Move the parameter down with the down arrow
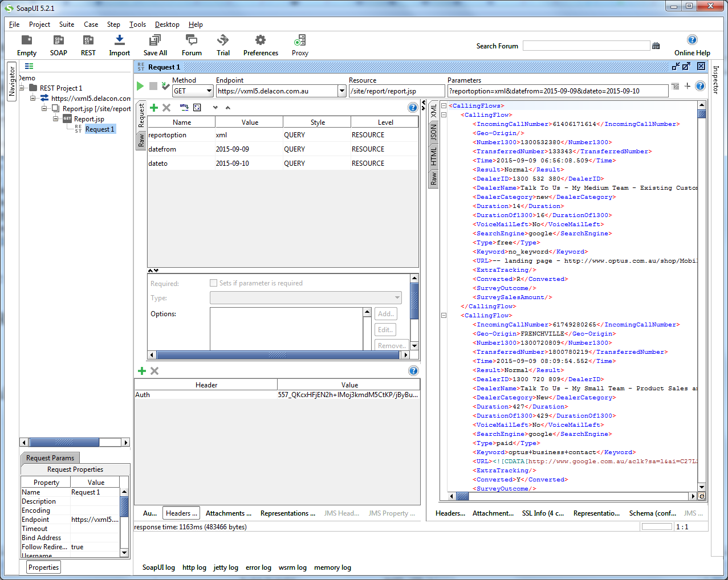 tap(215, 108)
